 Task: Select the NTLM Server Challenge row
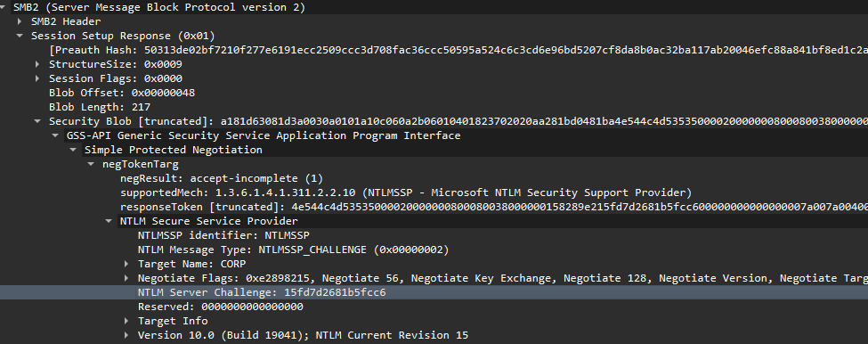point(434,292)
